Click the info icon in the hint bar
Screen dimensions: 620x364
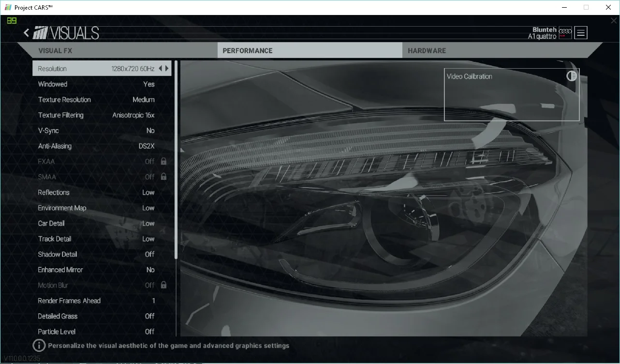[39, 345]
